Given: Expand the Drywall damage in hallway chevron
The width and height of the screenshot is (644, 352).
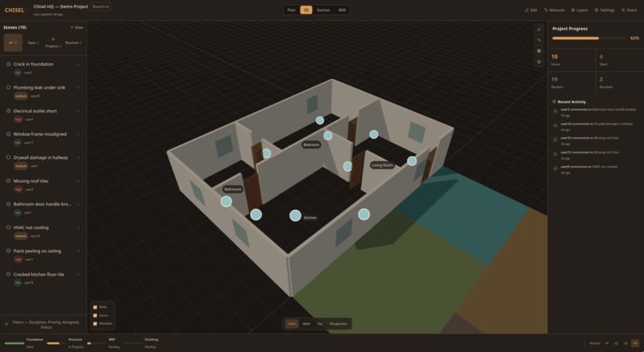Looking at the screenshot, I should point(78,157).
